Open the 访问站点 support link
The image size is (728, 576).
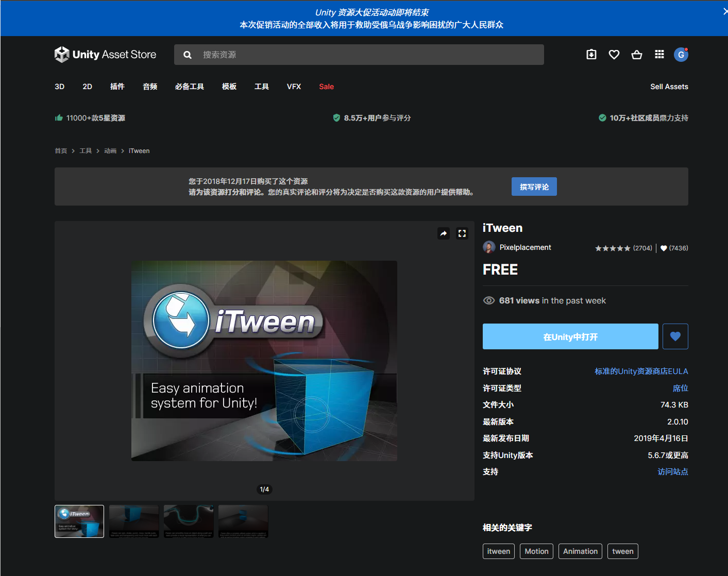coord(673,471)
